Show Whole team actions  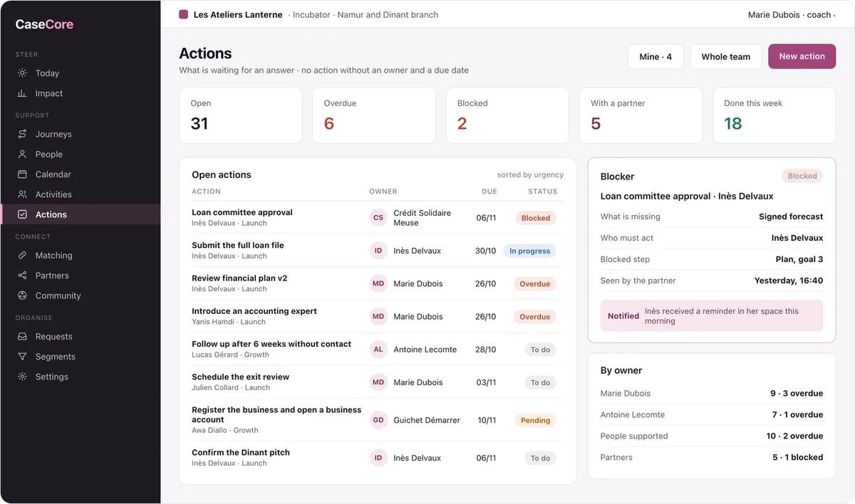[x=725, y=56]
